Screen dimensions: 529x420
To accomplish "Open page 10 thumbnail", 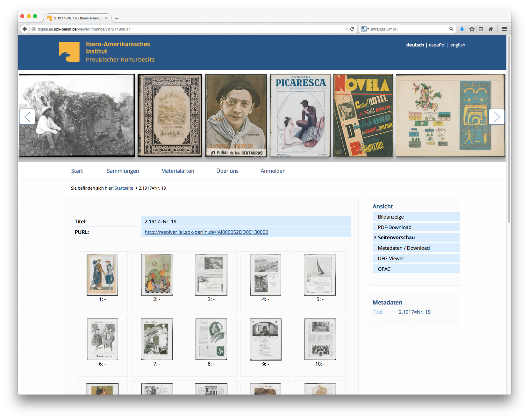I will (x=320, y=339).
